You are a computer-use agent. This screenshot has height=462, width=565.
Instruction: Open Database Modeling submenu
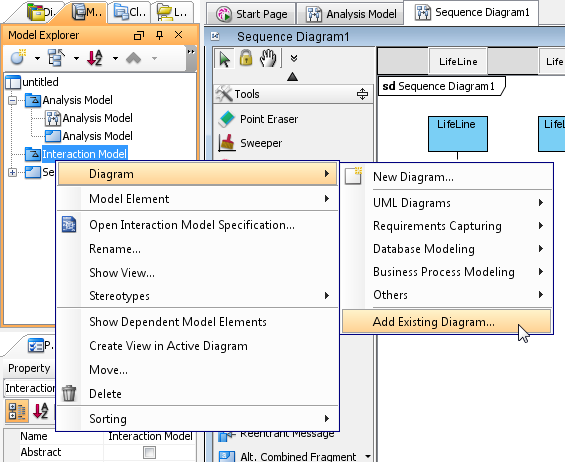tap(447, 249)
